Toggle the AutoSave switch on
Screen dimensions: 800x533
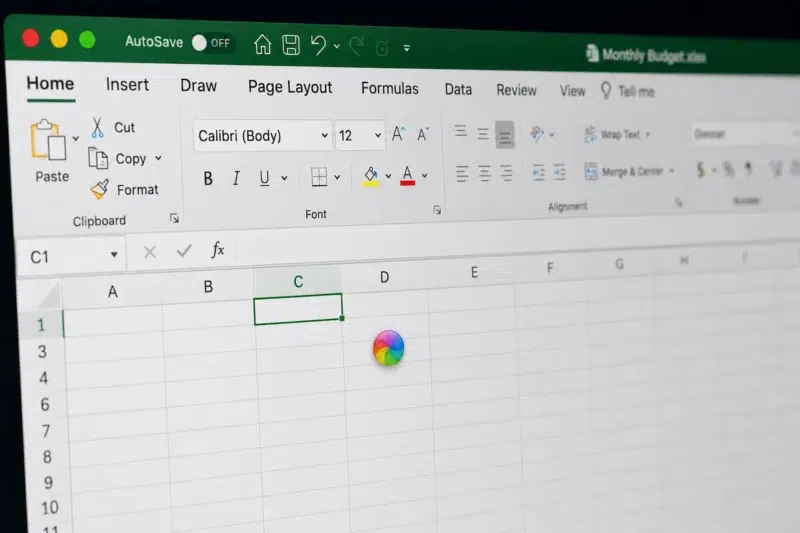click(213, 43)
